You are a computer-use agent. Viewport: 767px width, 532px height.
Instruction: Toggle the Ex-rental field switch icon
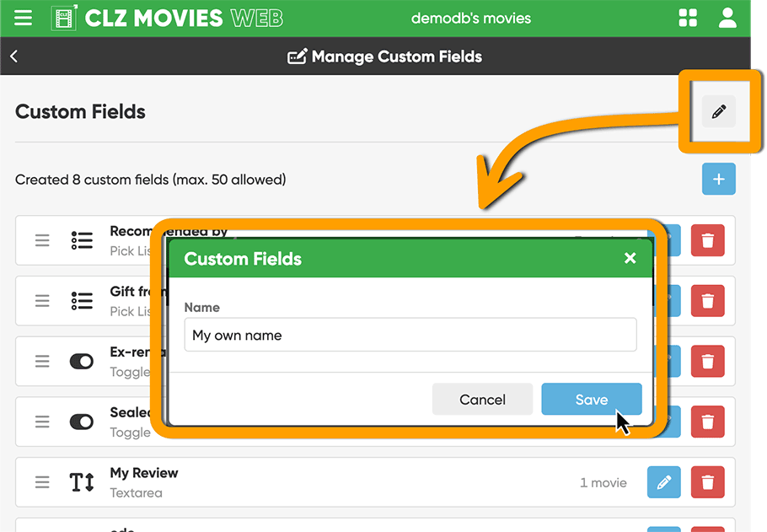82,362
